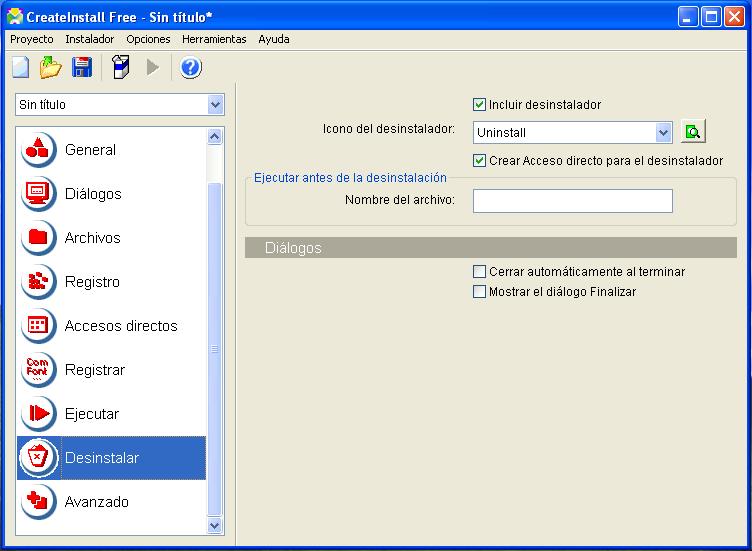The height and width of the screenshot is (551, 752).
Task: Click the Diálogos gray section header
Action: pos(491,247)
